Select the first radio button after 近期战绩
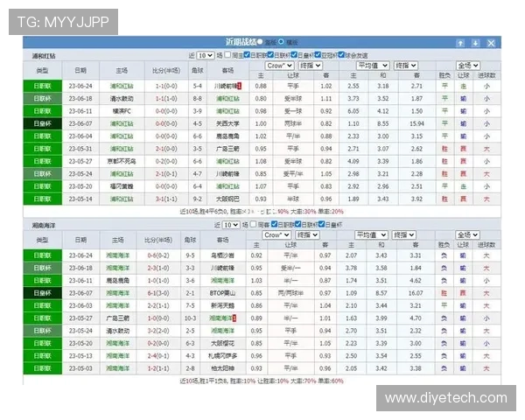Image resolution: width=525 pixels, height=420 pixels. 260,41
